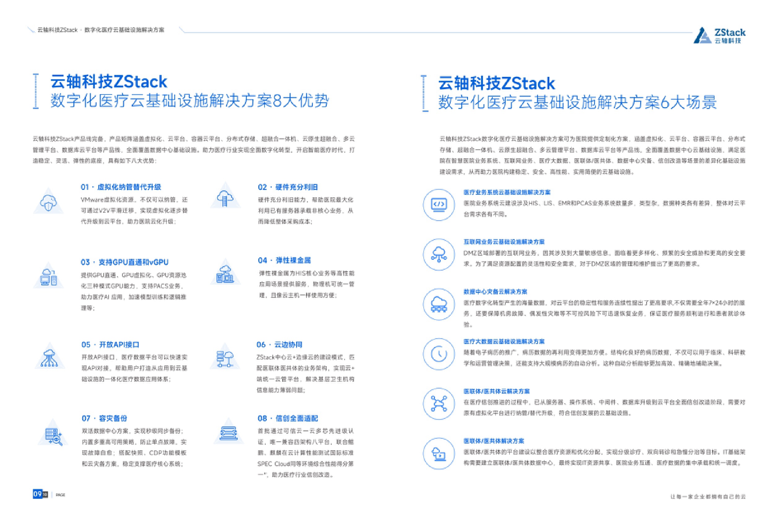
Task: Click the ZStack logo at top right
Action: pos(719,36)
